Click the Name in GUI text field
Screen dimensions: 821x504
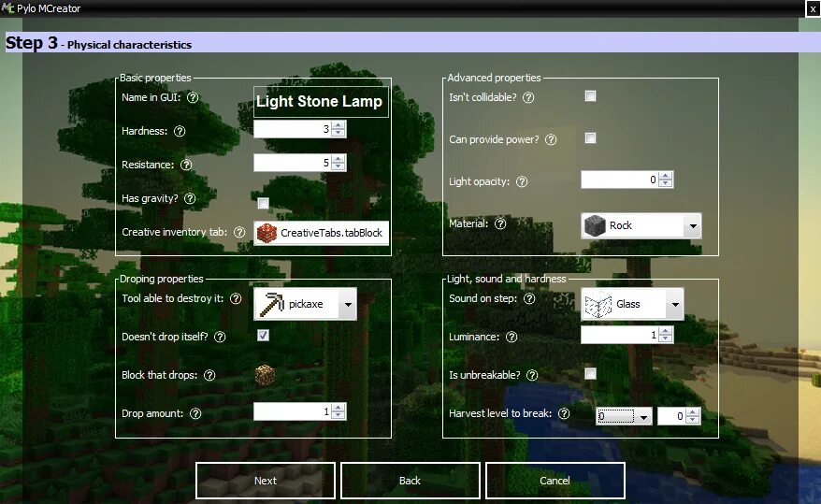[x=321, y=102]
